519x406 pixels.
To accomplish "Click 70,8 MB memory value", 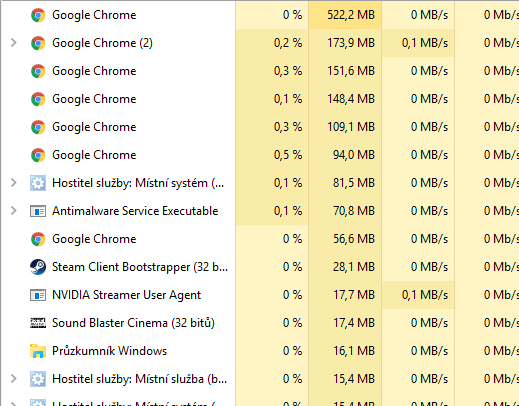I will tap(354, 211).
